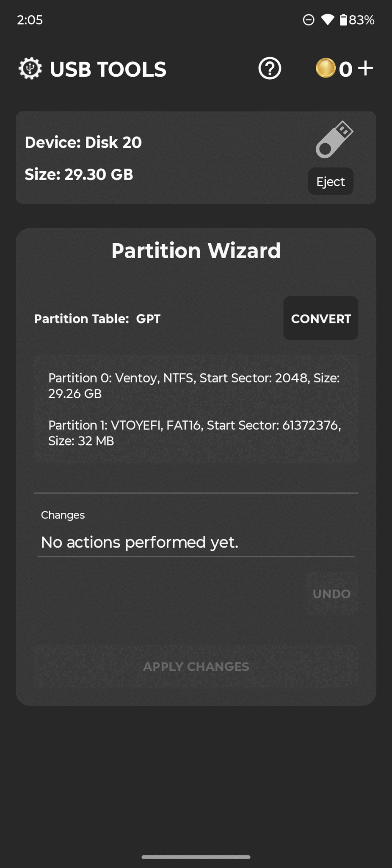392x868 pixels.
Task: Open the help question mark icon
Action: pyautogui.click(x=270, y=68)
